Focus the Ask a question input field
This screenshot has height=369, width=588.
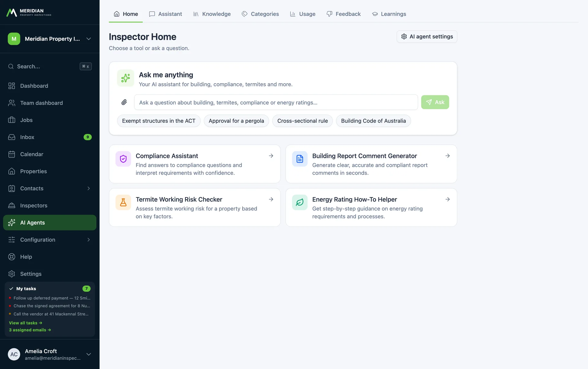point(276,102)
